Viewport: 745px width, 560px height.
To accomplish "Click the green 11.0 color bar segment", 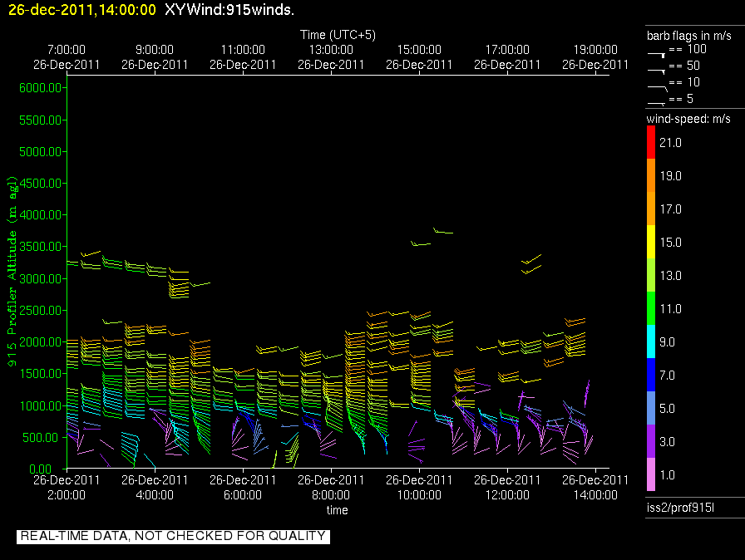I will pos(651,308).
